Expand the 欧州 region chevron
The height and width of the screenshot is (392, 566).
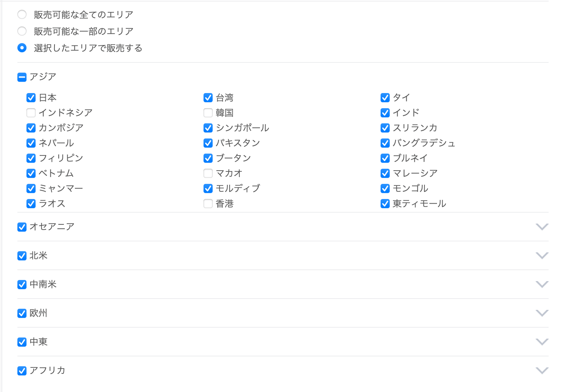(542, 313)
